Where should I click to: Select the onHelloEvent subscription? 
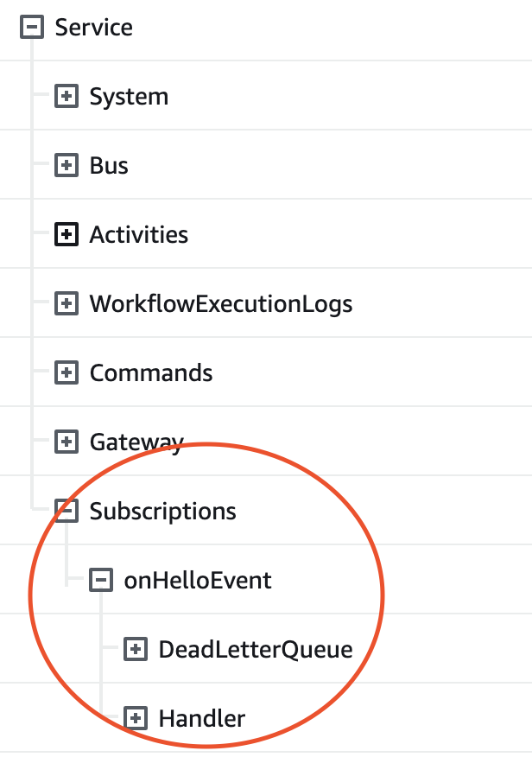point(198,580)
